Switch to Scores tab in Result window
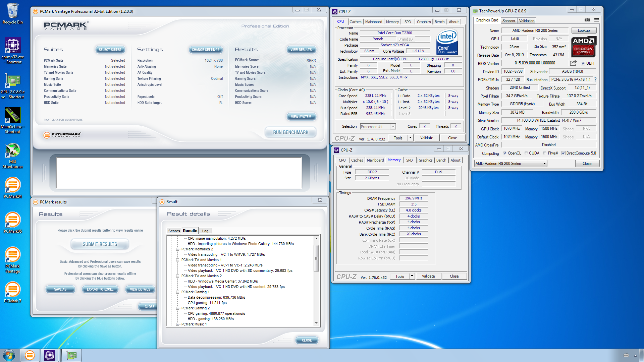644x362 pixels. point(174,231)
